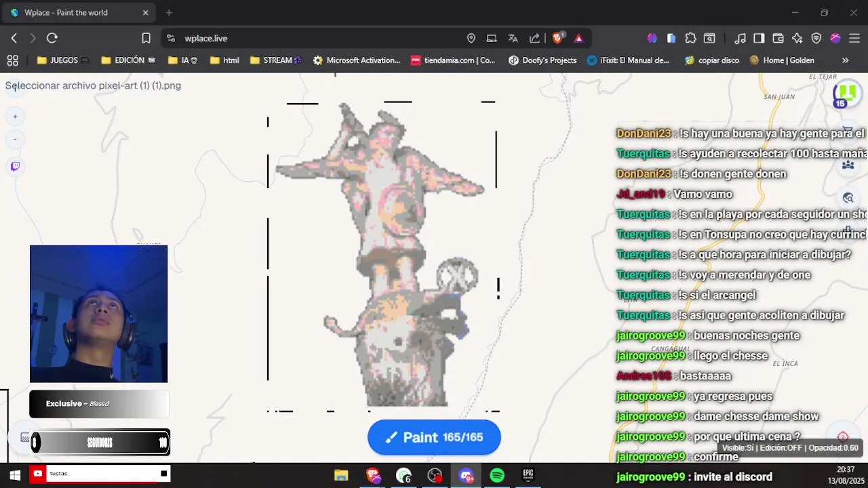Zoom in the map with plus button

pyautogui.click(x=15, y=117)
